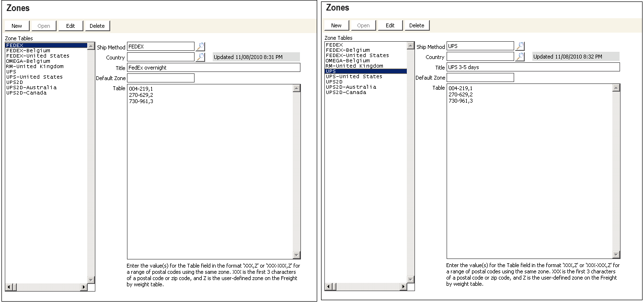Click the right zone list scroll-right arrow

[403, 287]
